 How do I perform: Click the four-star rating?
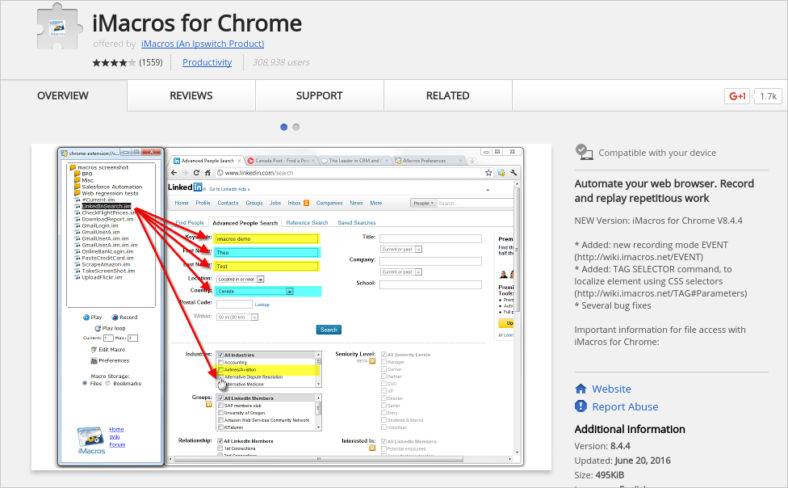point(114,63)
